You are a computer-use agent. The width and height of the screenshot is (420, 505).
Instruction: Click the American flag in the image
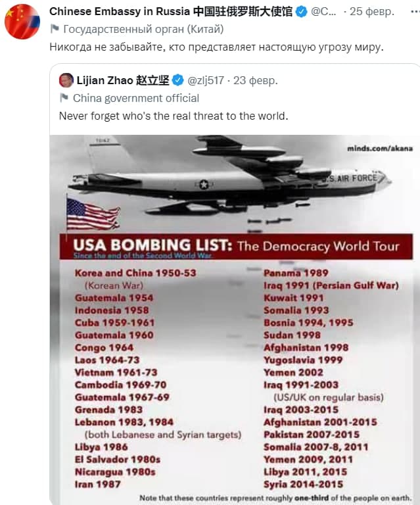93,214
